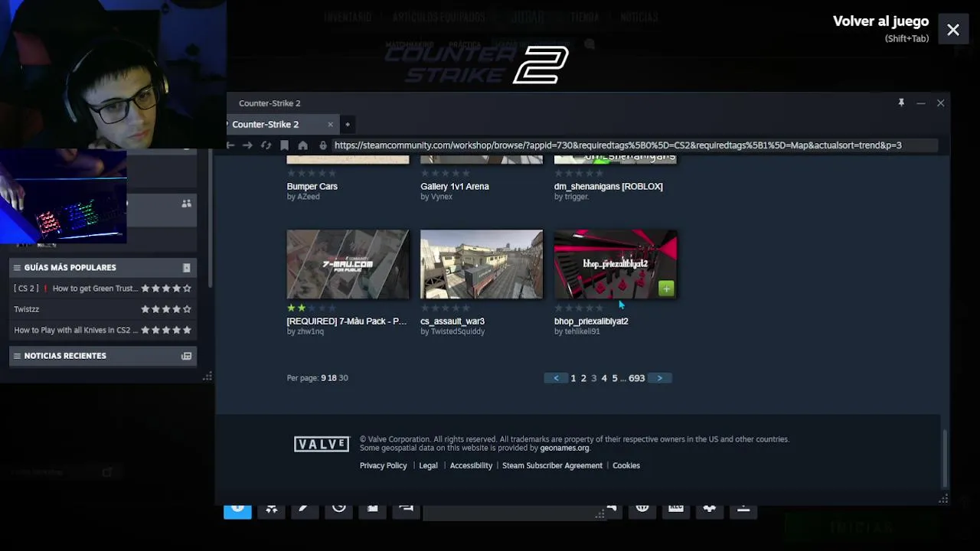Image resolution: width=980 pixels, height=551 pixels.
Task: Open author AZeed profile
Action: coord(308,197)
